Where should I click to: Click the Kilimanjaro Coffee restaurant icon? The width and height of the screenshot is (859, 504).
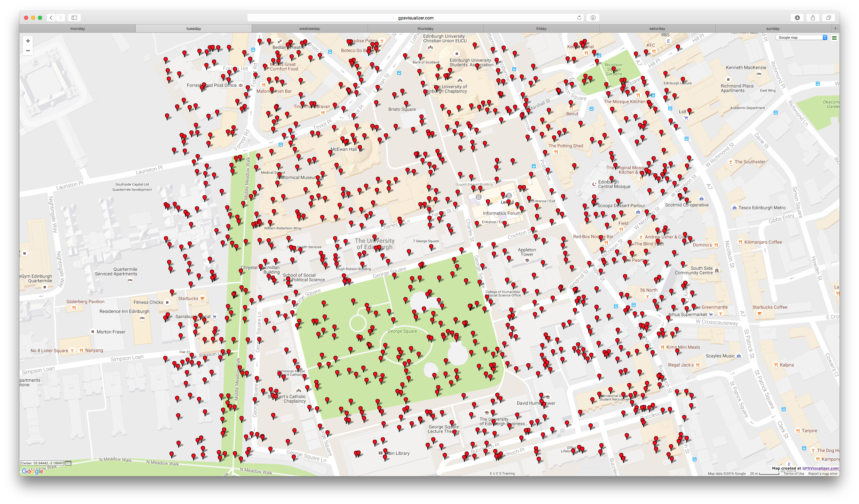pos(740,242)
